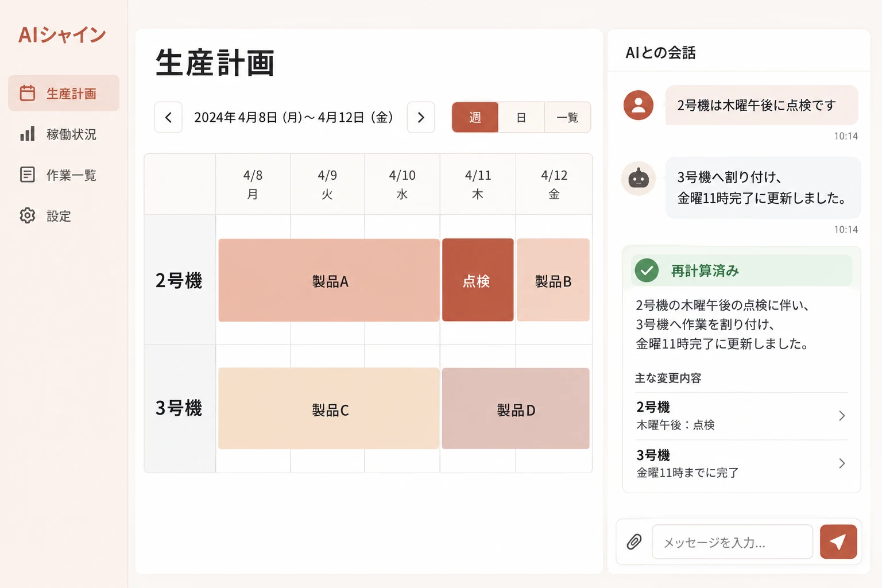Viewport: 882px width, 588px height.
Task: Click the AI robot avatar in the chat
Action: tap(639, 179)
